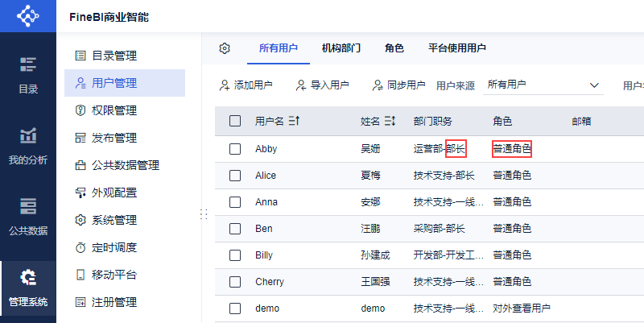Tick the checkbox for user Abby

click(x=235, y=149)
